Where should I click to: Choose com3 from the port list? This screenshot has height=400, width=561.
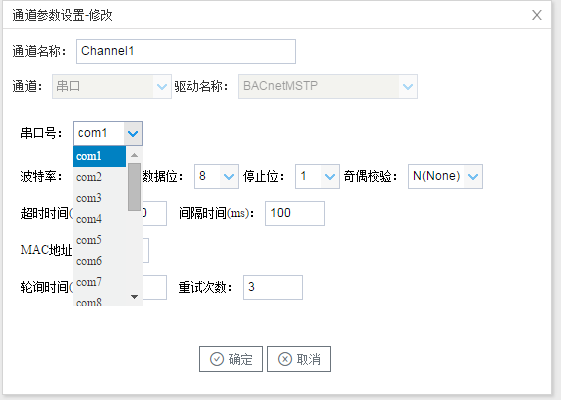point(99,198)
